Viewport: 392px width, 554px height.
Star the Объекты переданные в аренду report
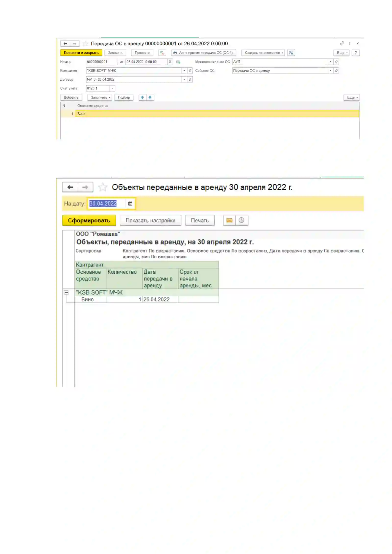click(103, 187)
